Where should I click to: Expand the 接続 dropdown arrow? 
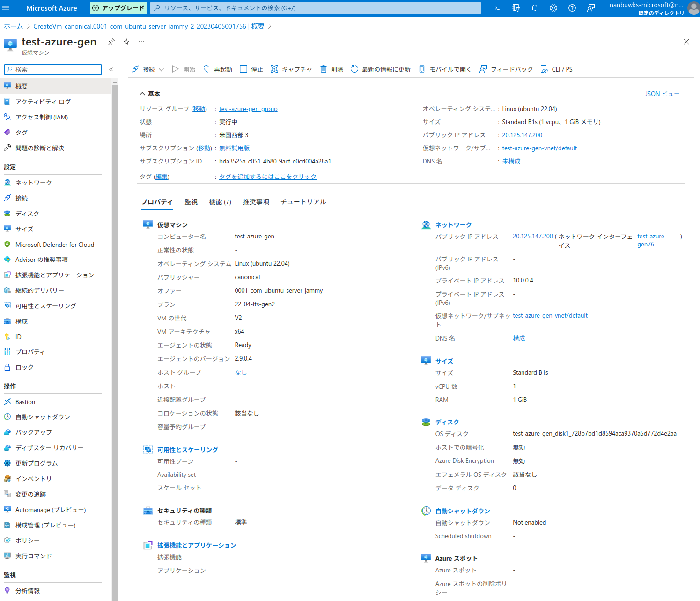[x=162, y=69]
